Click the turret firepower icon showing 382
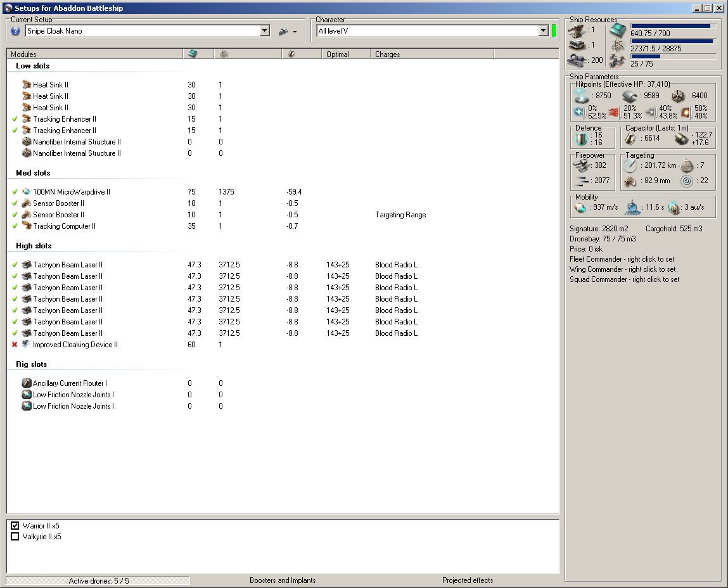This screenshot has width=728, height=588. [581, 165]
